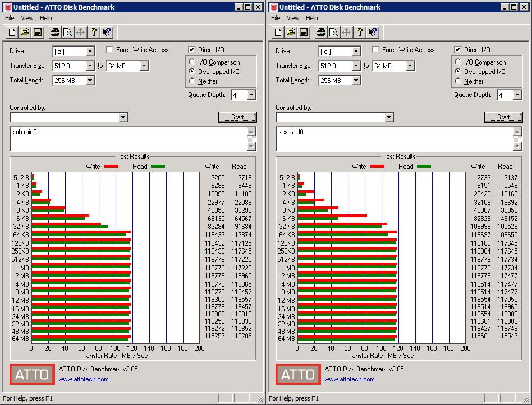
Task: Enable Force Write Access in drive e window
Action: pos(375,50)
